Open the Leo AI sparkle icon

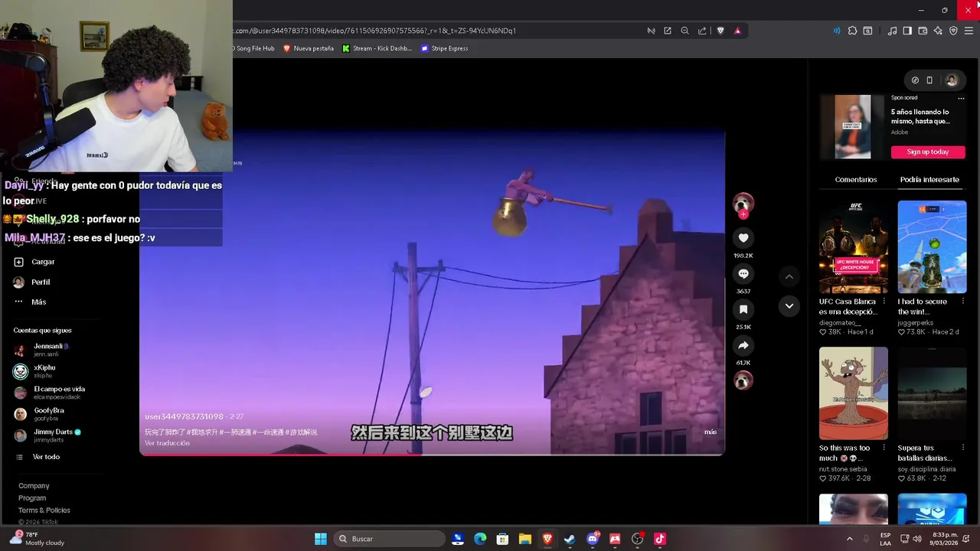tap(938, 31)
